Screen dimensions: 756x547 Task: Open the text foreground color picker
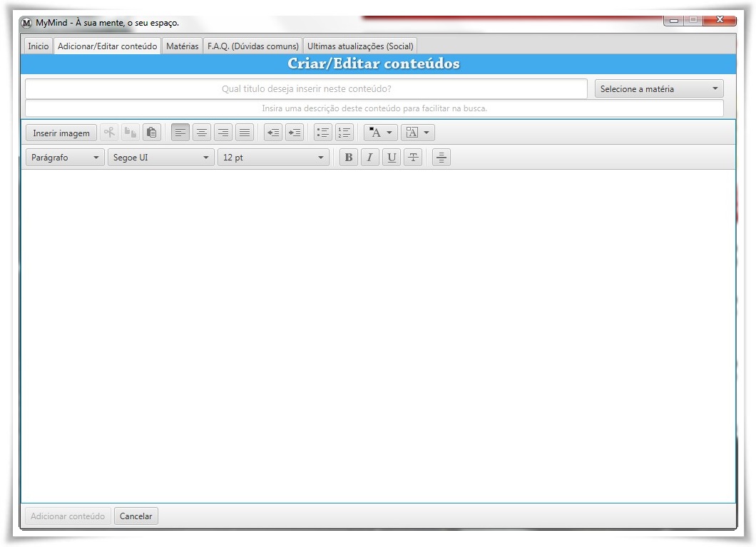tap(380, 133)
